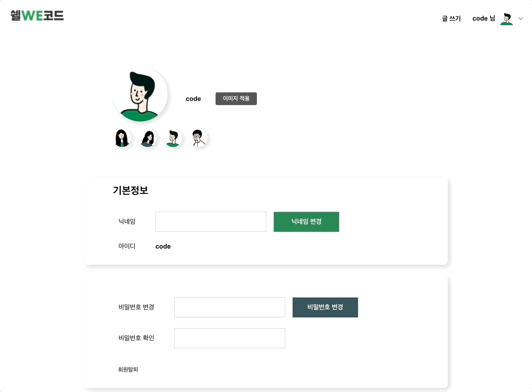Click the header profile avatar icon
This screenshot has height=392, width=532.
(507, 19)
